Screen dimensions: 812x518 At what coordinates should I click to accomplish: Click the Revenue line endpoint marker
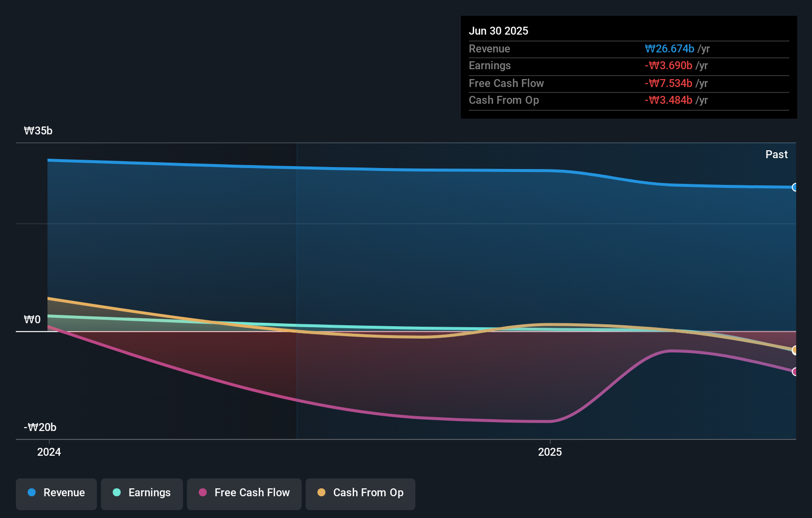coord(795,187)
